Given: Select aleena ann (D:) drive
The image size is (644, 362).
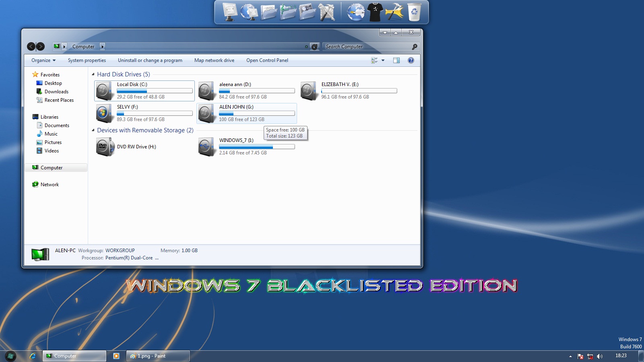Looking at the screenshot, I should click(247, 90).
